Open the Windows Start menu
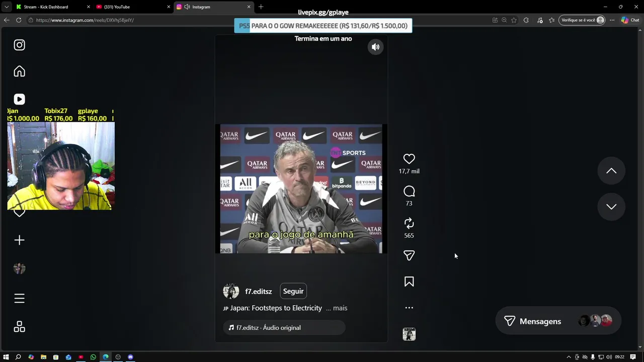This screenshot has height=362, width=644. [6, 357]
